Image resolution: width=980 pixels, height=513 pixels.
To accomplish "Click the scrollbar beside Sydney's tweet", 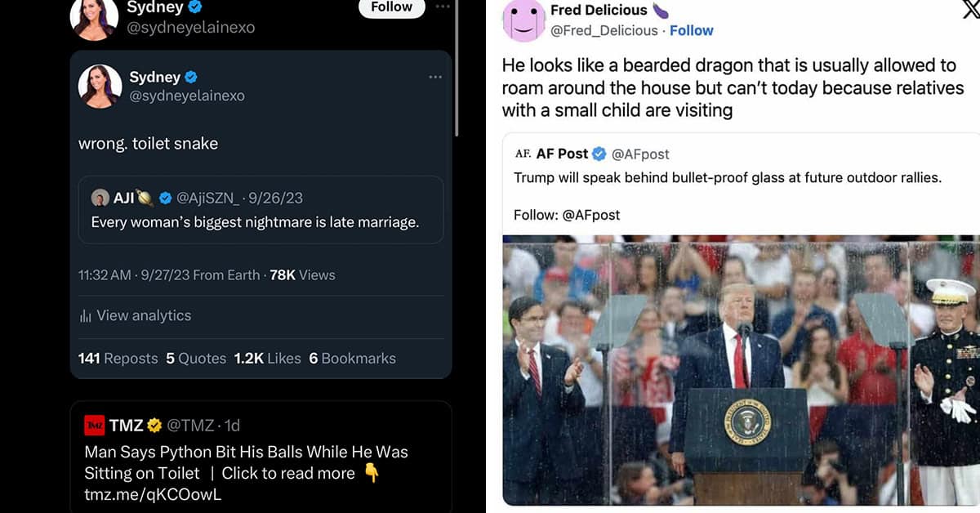I will coord(456,68).
